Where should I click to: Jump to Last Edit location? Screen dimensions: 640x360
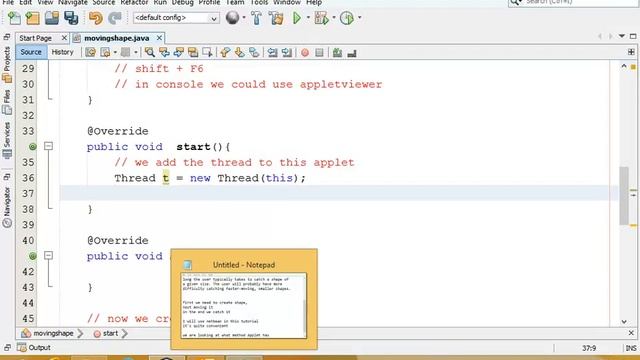coord(90,52)
